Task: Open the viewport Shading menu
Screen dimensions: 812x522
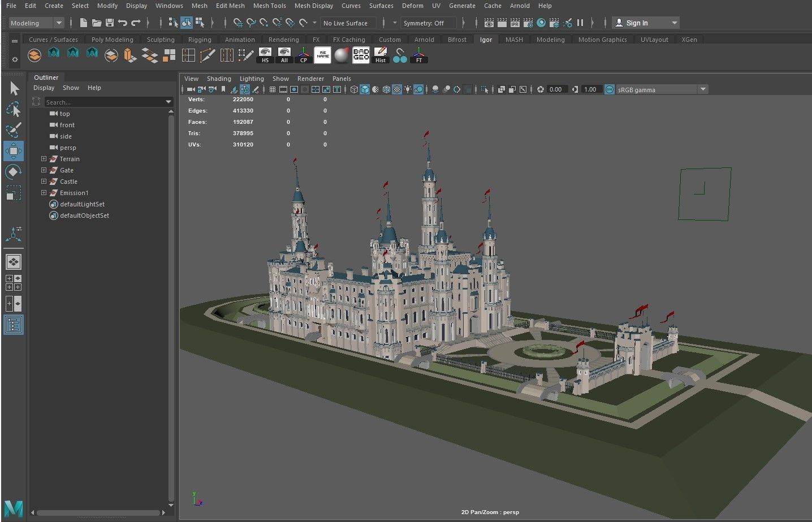Action: [219, 79]
